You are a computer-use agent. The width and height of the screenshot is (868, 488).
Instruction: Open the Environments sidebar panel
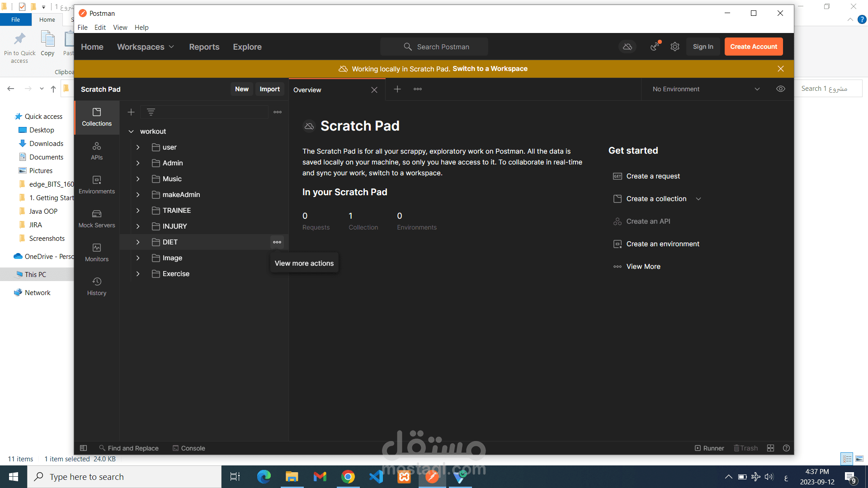[x=97, y=185]
